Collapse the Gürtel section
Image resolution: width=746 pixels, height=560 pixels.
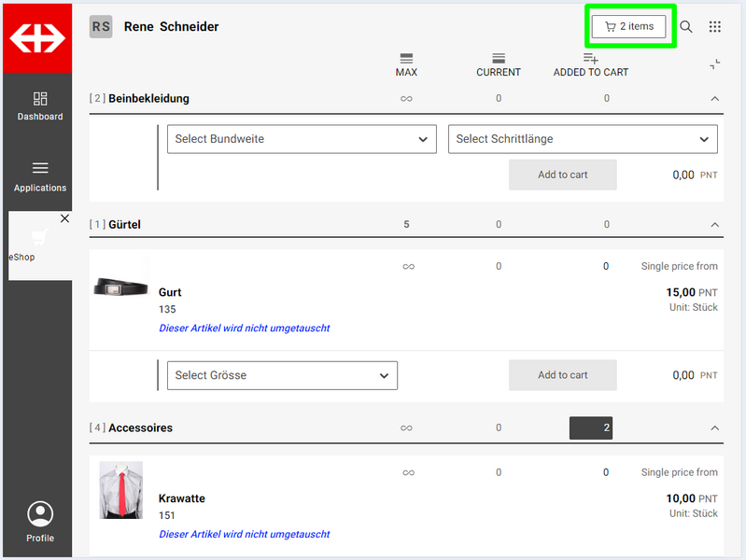[714, 225]
